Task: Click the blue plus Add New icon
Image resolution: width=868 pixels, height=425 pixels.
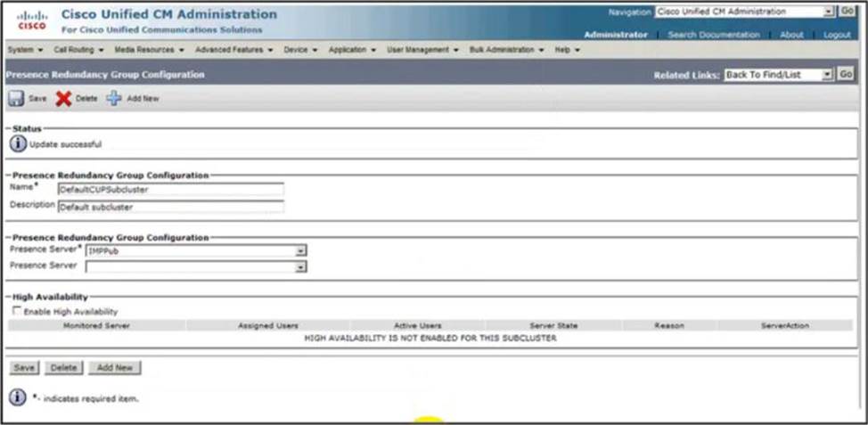Action: [114, 99]
